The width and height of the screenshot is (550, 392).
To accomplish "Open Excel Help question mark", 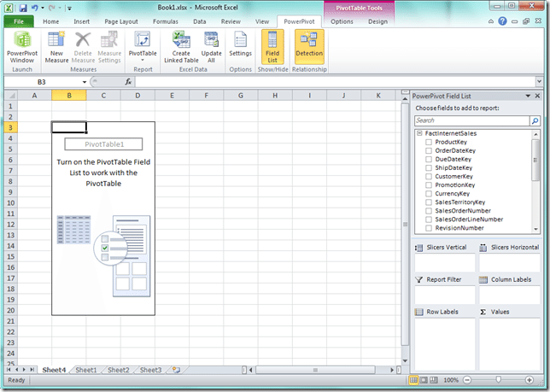I will pos(502,21).
